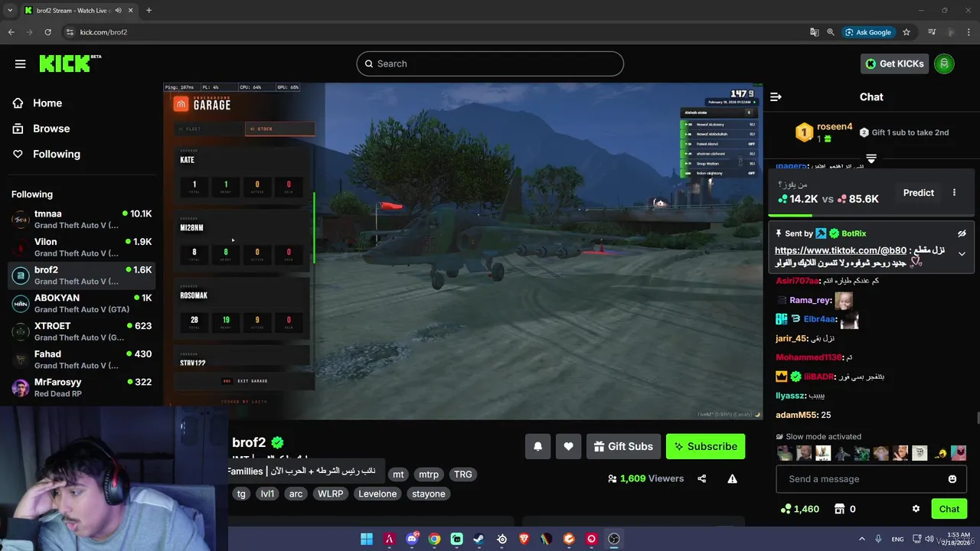
Task: Open Windows Start menu
Action: click(x=367, y=539)
